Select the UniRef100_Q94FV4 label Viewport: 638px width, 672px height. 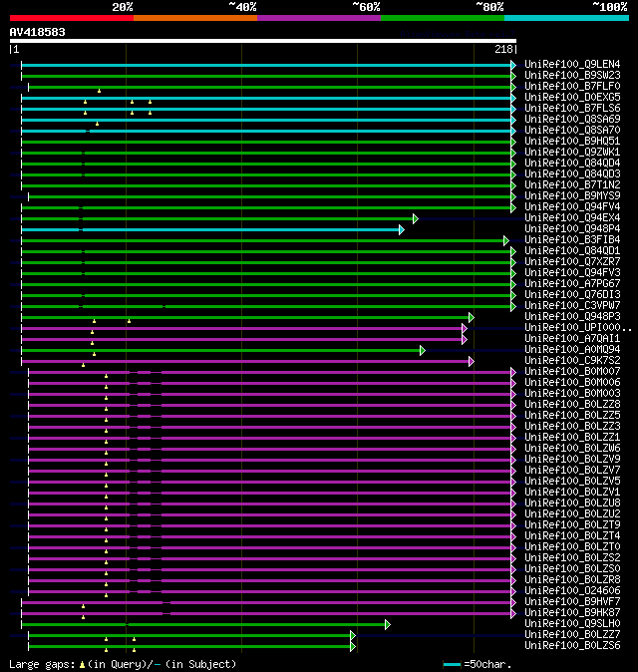(x=572, y=207)
